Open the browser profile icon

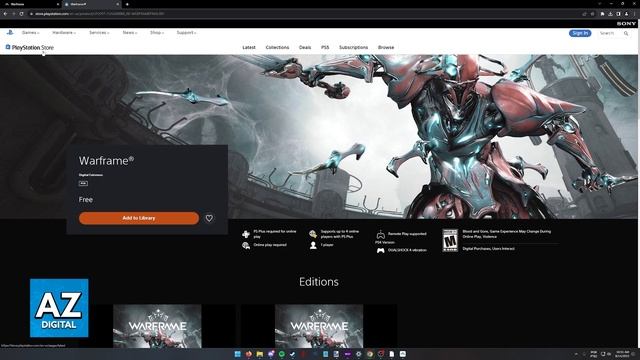point(626,14)
